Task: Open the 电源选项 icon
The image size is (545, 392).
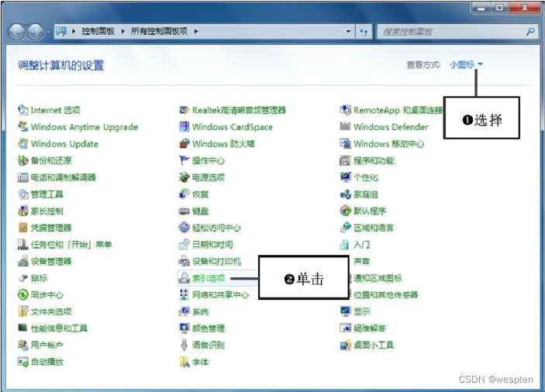Action: pos(184,177)
